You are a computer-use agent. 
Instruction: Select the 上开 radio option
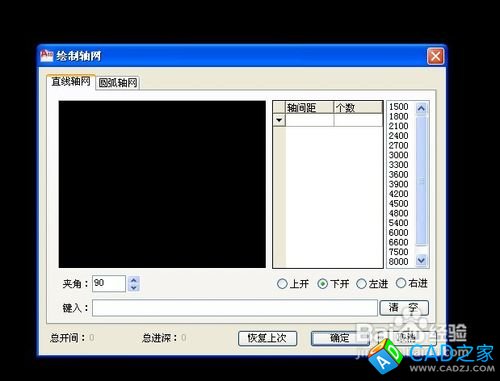click(x=293, y=284)
